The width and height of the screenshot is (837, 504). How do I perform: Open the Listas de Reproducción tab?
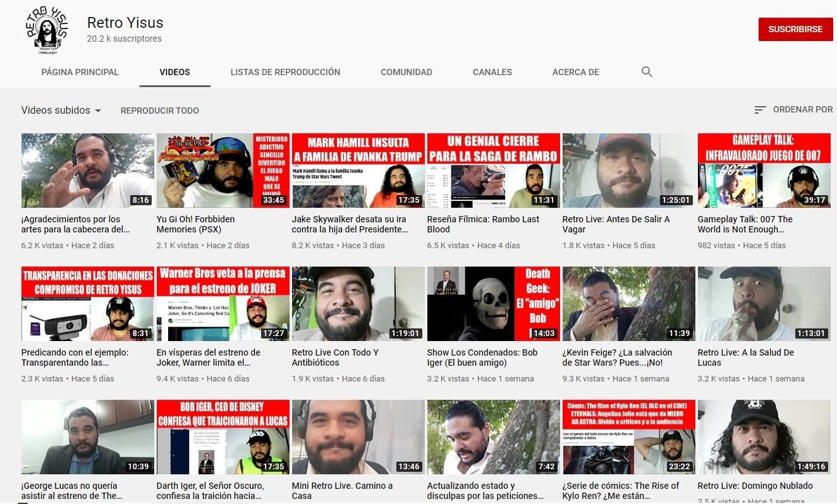point(285,72)
